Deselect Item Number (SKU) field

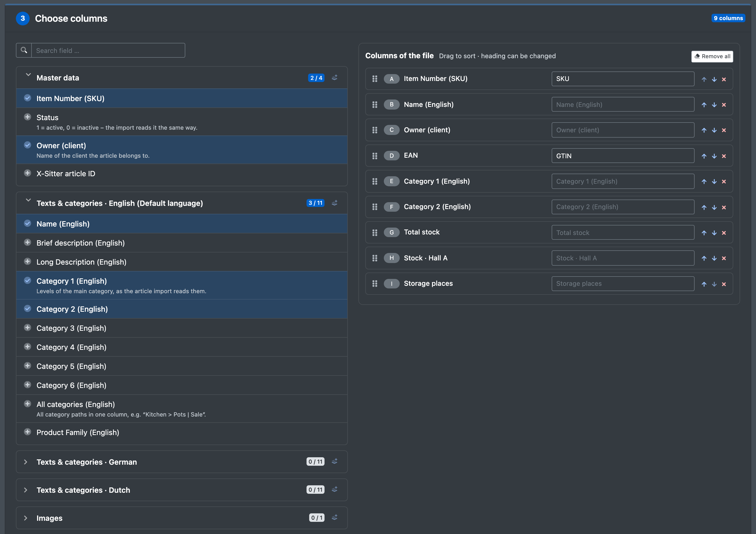[182, 98]
